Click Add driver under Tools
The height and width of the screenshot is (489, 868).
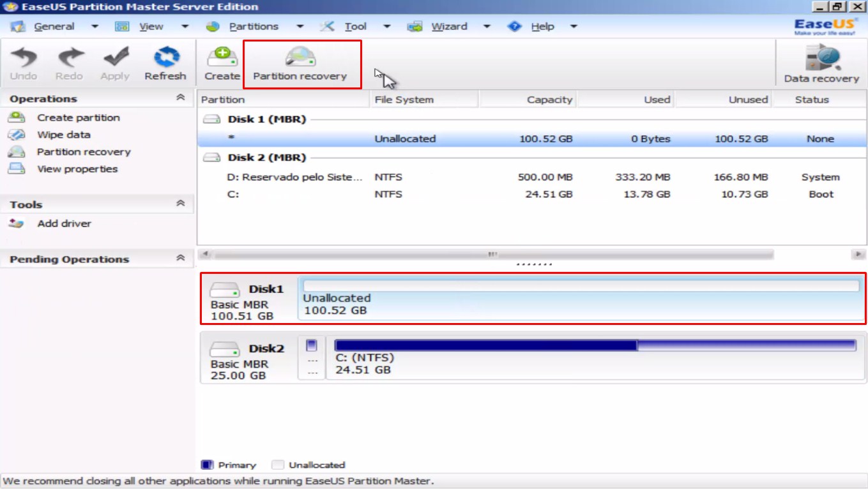pyautogui.click(x=64, y=223)
